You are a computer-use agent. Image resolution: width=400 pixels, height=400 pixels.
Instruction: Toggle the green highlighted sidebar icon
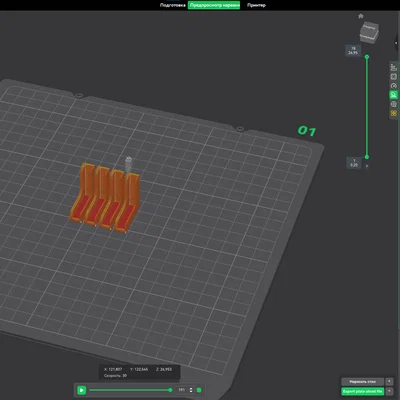394,95
